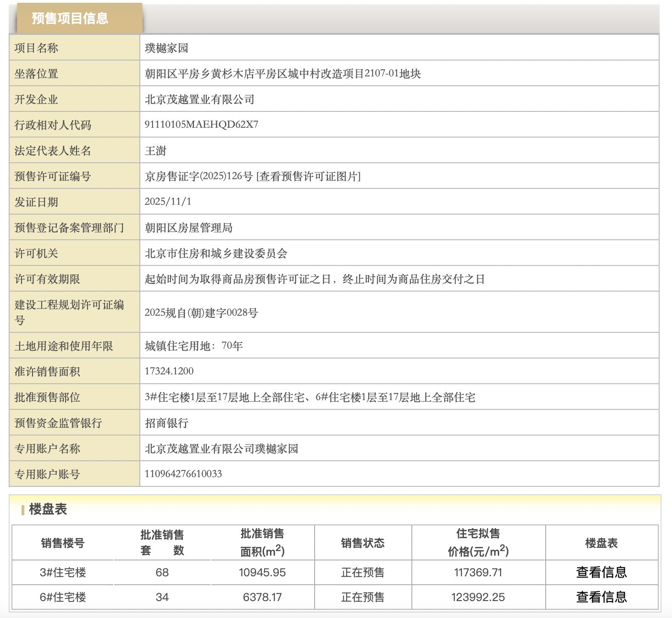Open the 查看预售许可证图片 link

[x=308, y=177]
